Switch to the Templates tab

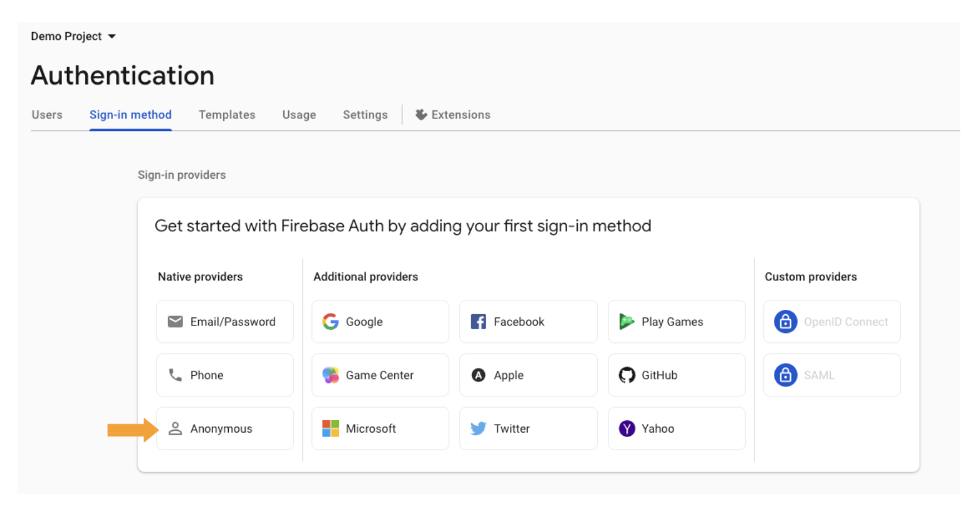(x=227, y=115)
